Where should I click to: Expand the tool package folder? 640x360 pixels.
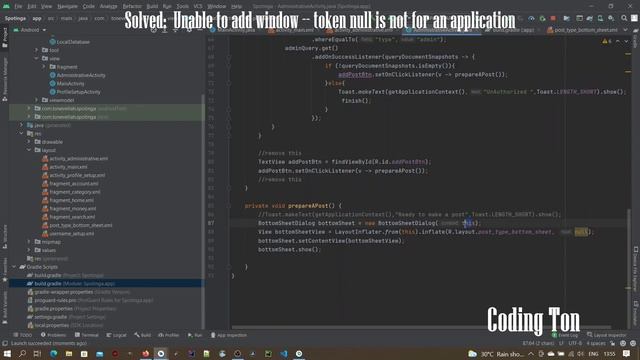[36, 50]
